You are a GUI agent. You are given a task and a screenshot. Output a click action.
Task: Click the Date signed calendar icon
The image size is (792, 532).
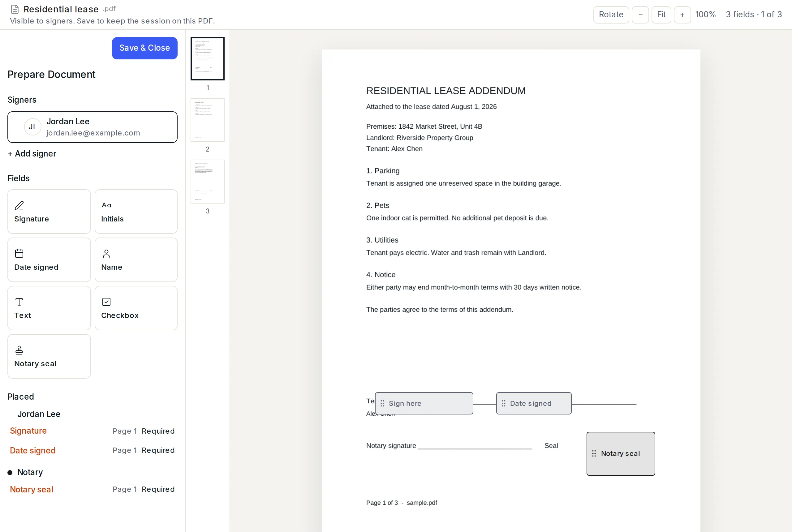coord(19,253)
